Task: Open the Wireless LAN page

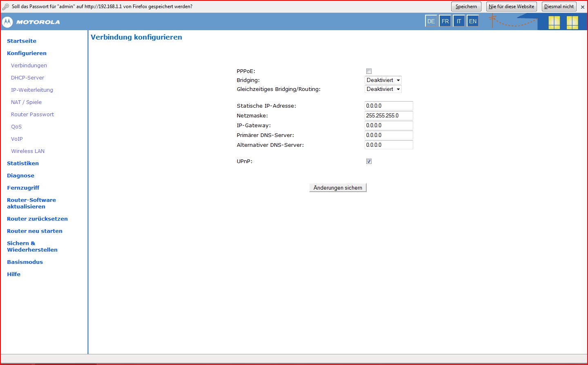Action: (28, 151)
